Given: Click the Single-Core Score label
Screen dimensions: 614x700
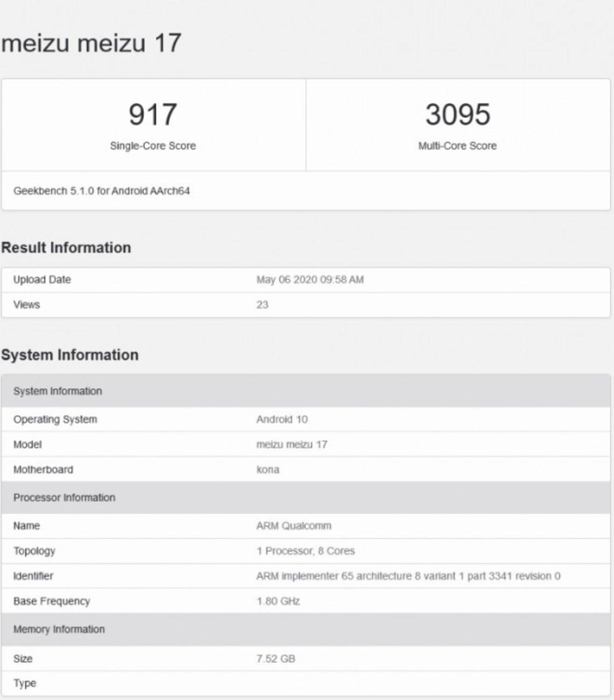Looking at the screenshot, I should [152, 145].
